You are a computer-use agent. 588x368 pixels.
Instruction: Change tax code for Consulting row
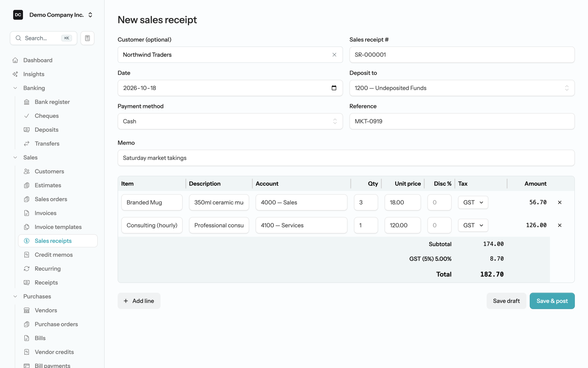(473, 225)
